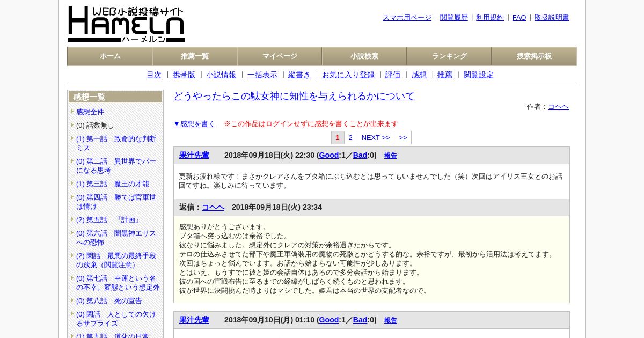Open commenter 果汁先輩 on 09月10日 comment
The width and height of the screenshot is (644, 338).
[194, 320]
